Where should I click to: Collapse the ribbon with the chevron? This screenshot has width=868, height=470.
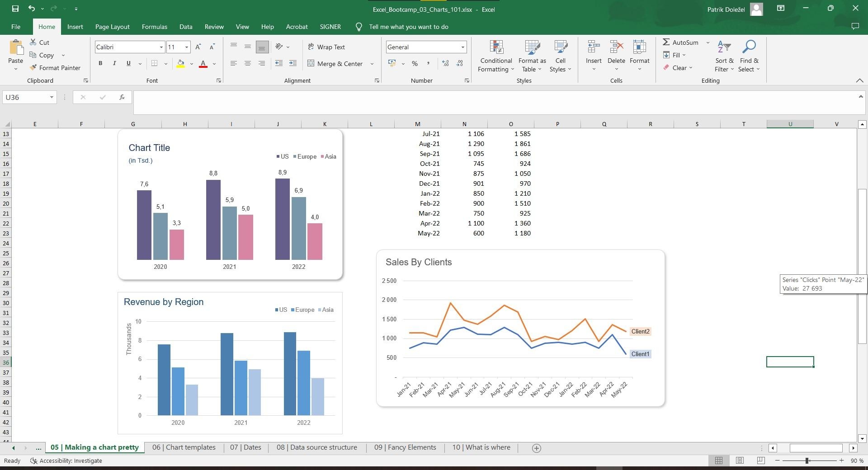point(859,80)
